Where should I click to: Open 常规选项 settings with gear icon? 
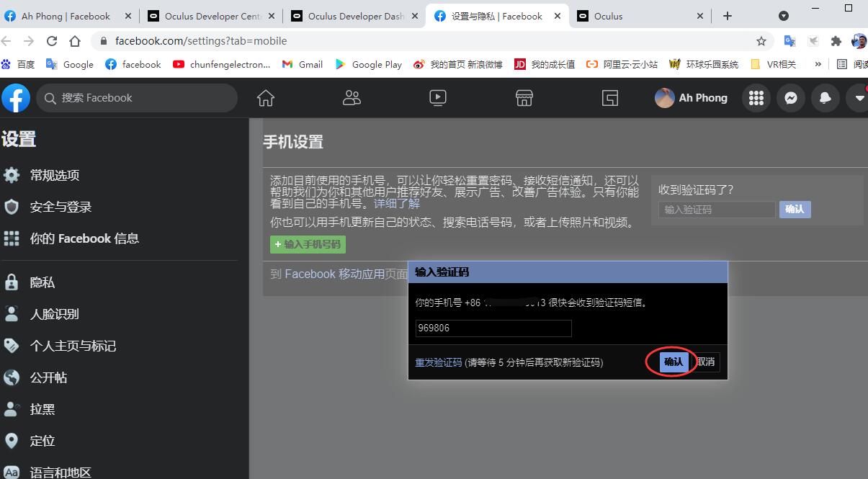(55, 175)
